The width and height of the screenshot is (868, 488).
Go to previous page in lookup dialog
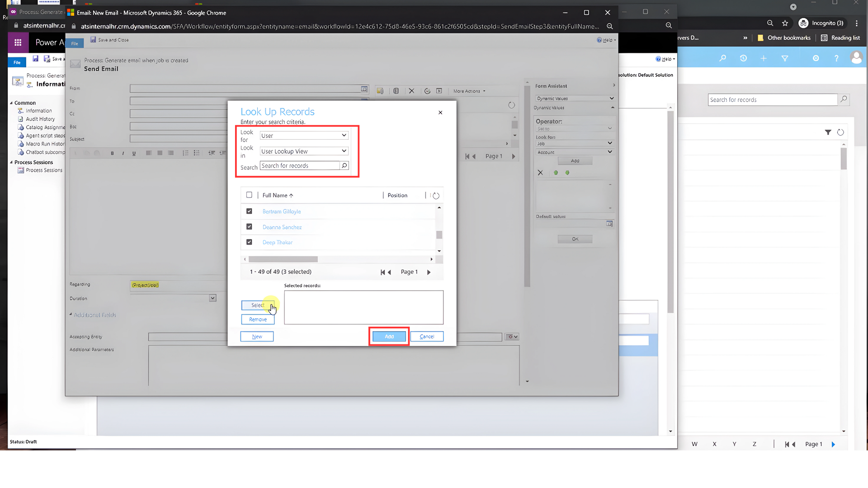point(389,272)
